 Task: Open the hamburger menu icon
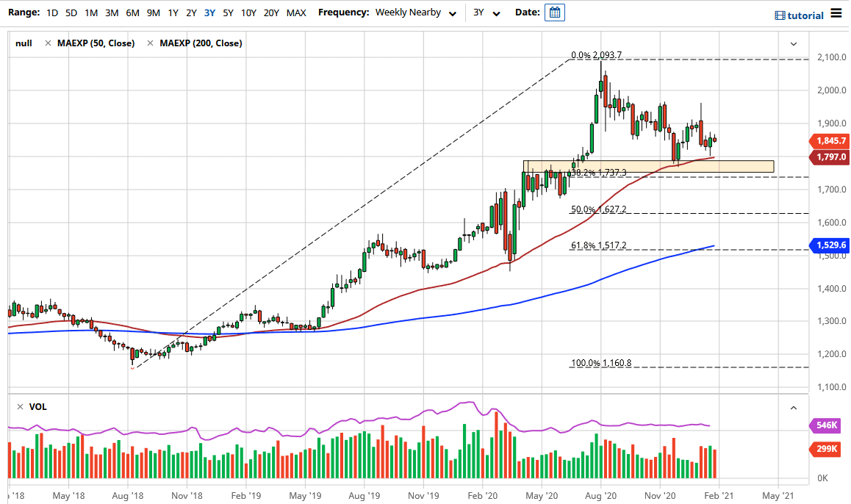tap(836, 13)
